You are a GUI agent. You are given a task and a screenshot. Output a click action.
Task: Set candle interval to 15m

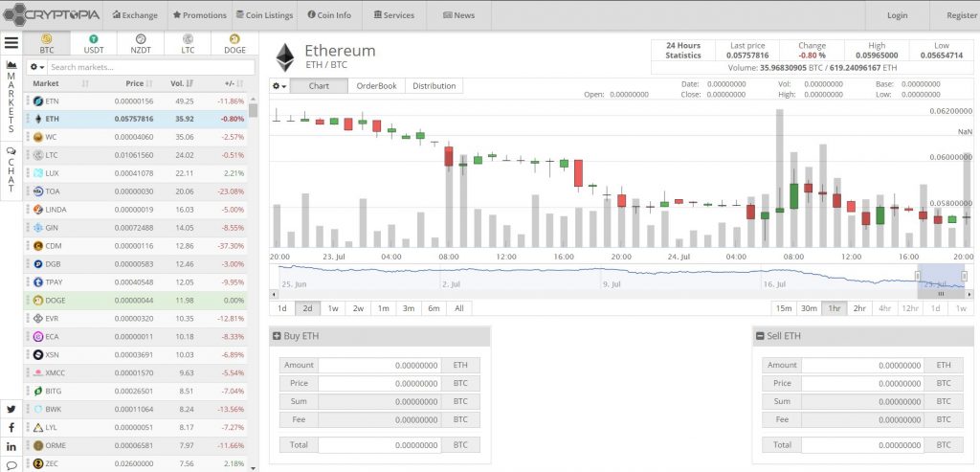pyautogui.click(x=784, y=308)
